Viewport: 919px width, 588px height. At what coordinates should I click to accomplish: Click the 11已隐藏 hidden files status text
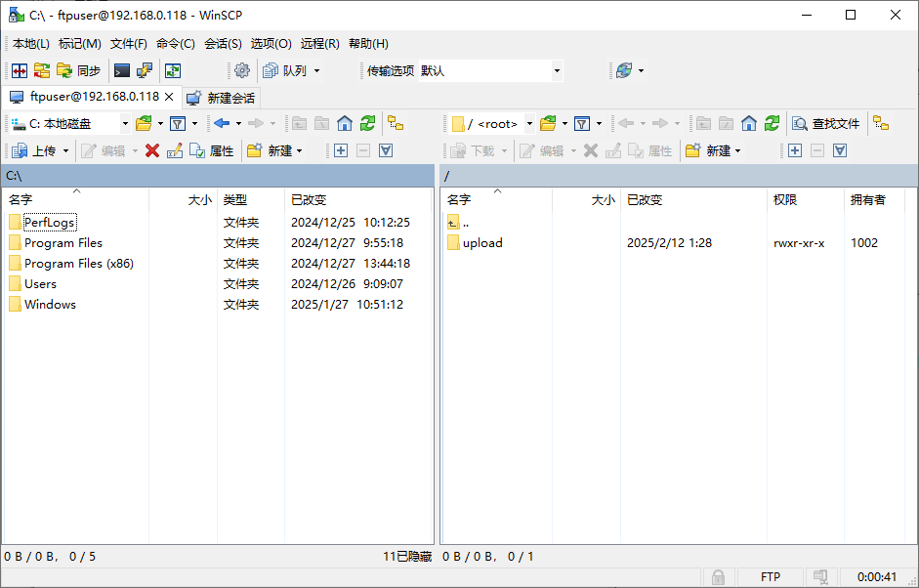407,557
